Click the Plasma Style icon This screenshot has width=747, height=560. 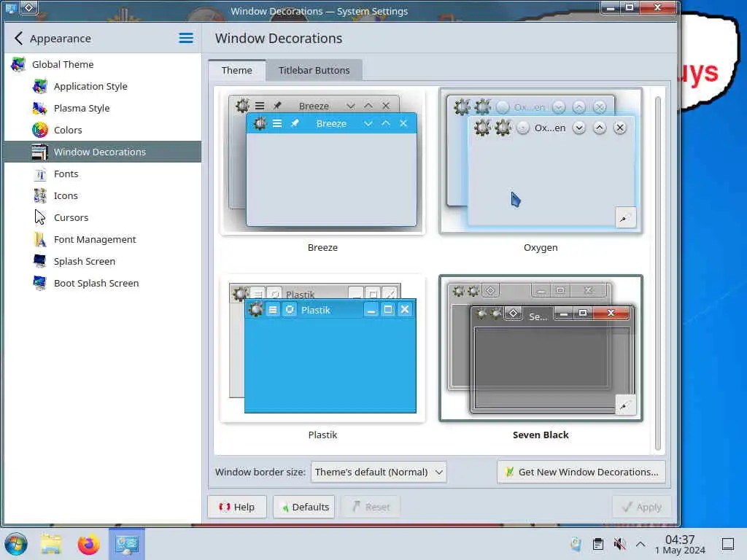tap(40, 108)
